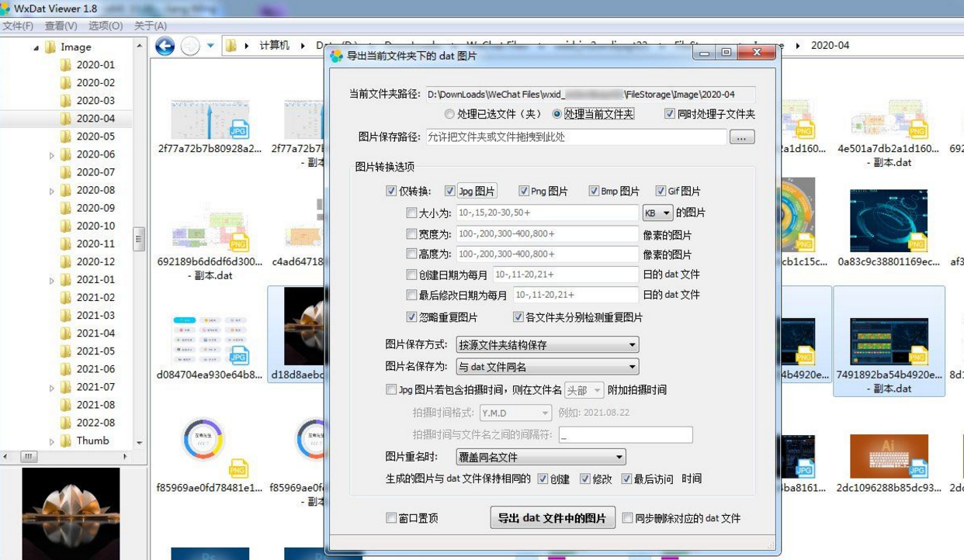Click the dialog title bar app icon
Image resolution: width=964 pixels, height=560 pixels.
click(x=336, y=56)
